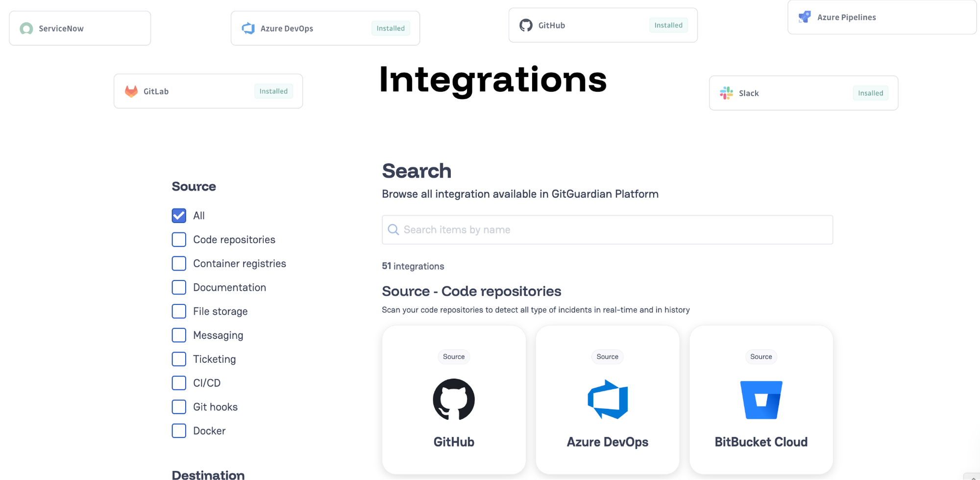Click the GitHub octocat icon in top banner
This screenshot has width=980, height=480.
tap(526, 25)
